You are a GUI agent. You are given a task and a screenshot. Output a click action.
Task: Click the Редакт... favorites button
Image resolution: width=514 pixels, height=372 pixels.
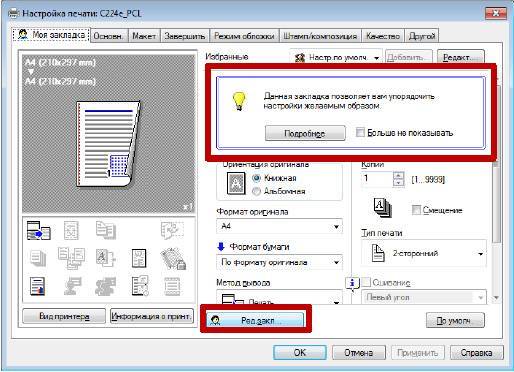coord(460,57)
